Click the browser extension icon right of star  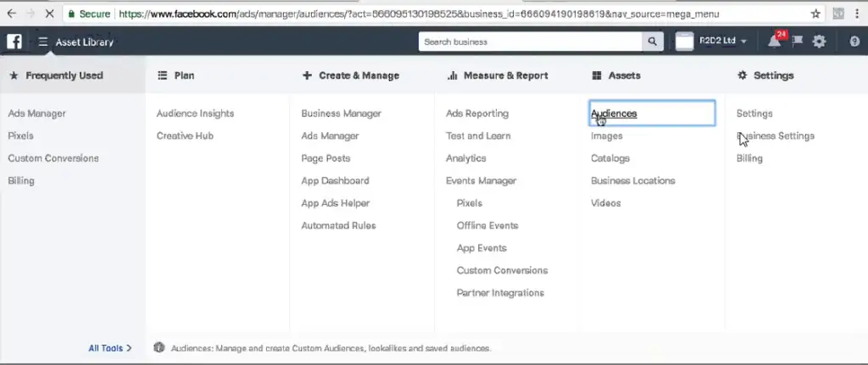838,14
